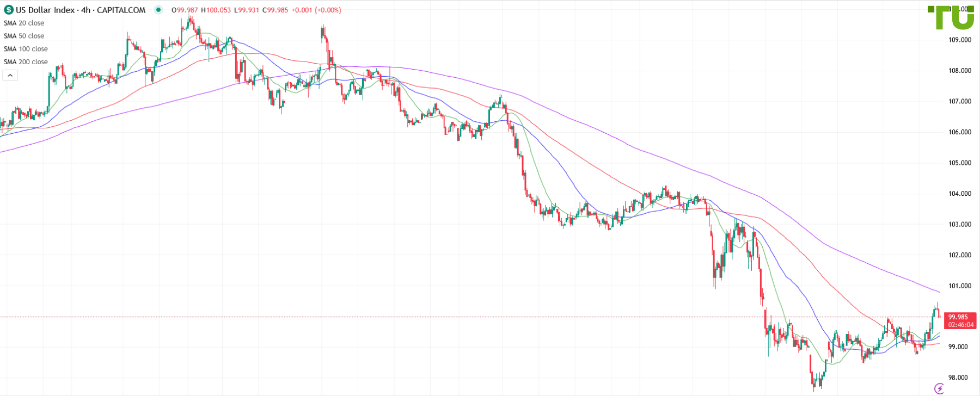The image size is (980, 396).
Task: Click the O99.987 open value
Action: (x=185, y=10)
